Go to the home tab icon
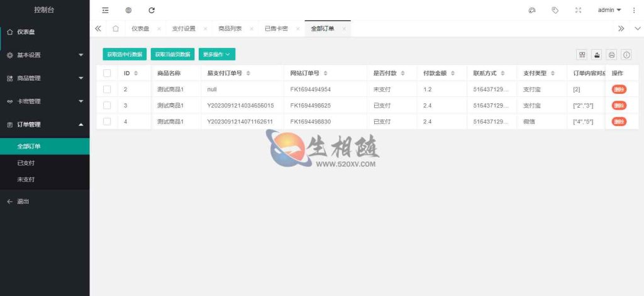This screenshot has width=644, height=296. (116, 29)
